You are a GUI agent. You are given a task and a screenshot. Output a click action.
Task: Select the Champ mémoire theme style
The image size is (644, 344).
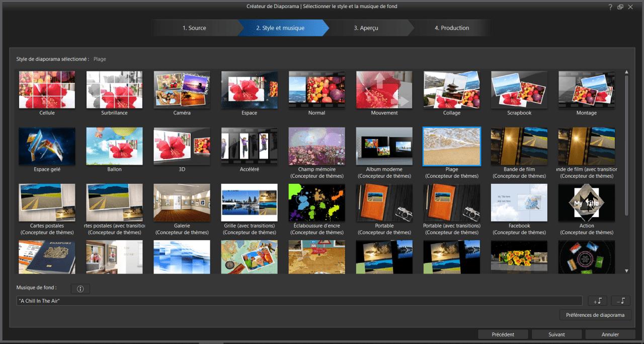[316, 146]
